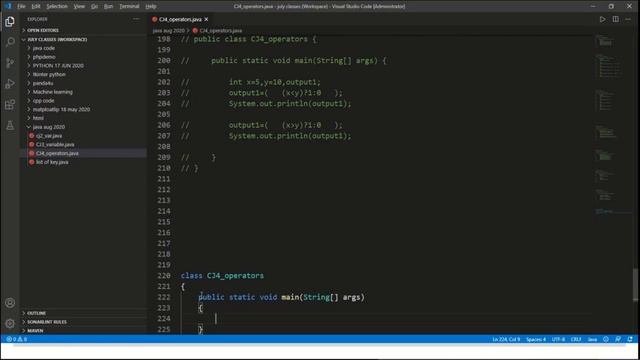The height and width of the screenshot is (360, 640).
Task: Expand the tkinter python folder
Action: click(x=83, y=74)
